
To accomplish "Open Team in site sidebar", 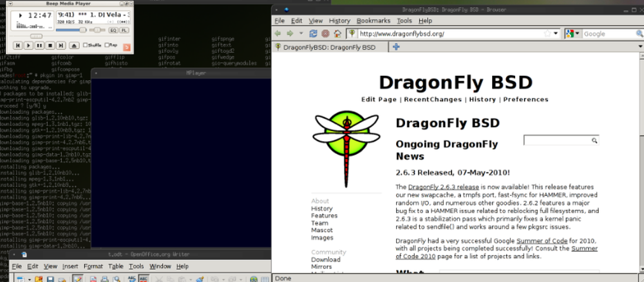I will pyautogui.click(x=319, y=223).
